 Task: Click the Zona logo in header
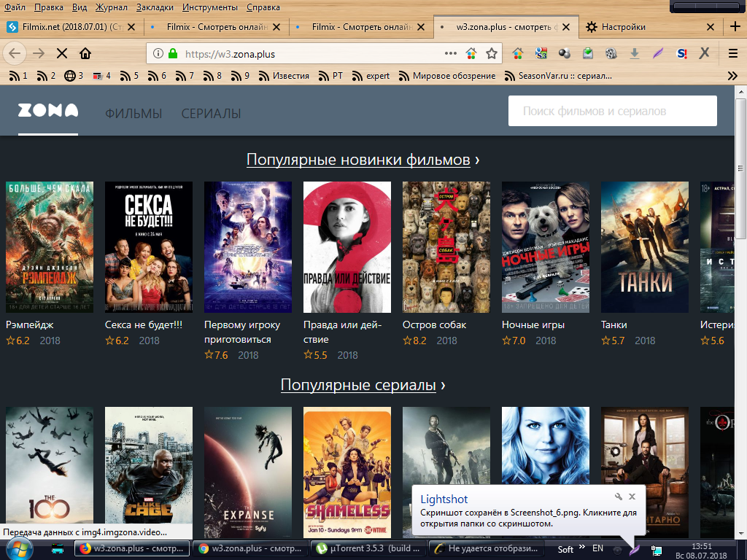48,112
